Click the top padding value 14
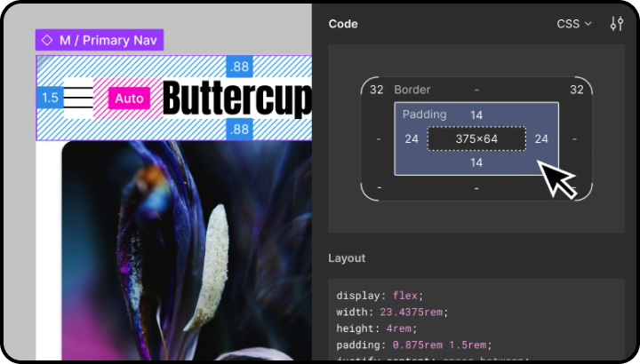Screen dimensions: 640x364 (x=476, y=115)
